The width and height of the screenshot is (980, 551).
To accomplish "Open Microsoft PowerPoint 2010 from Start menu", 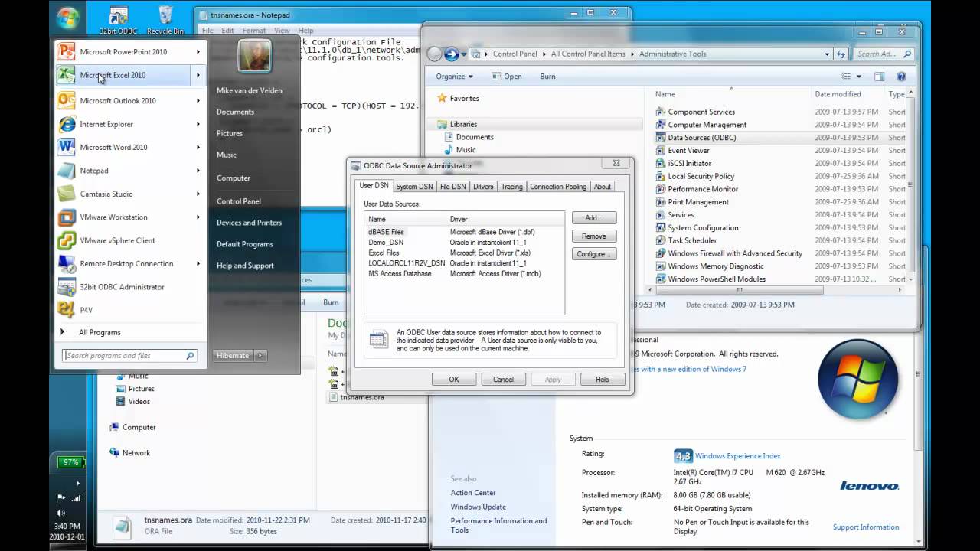I will point(123,52).
